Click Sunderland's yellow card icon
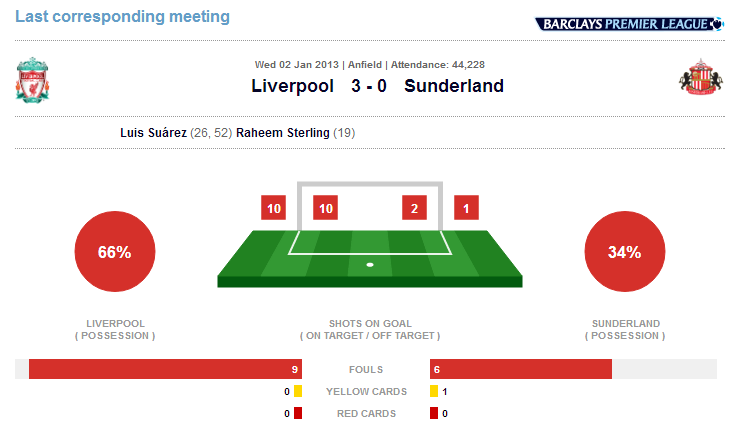The height and width of the screenshot is (421, 737). [x=434, y=391]
